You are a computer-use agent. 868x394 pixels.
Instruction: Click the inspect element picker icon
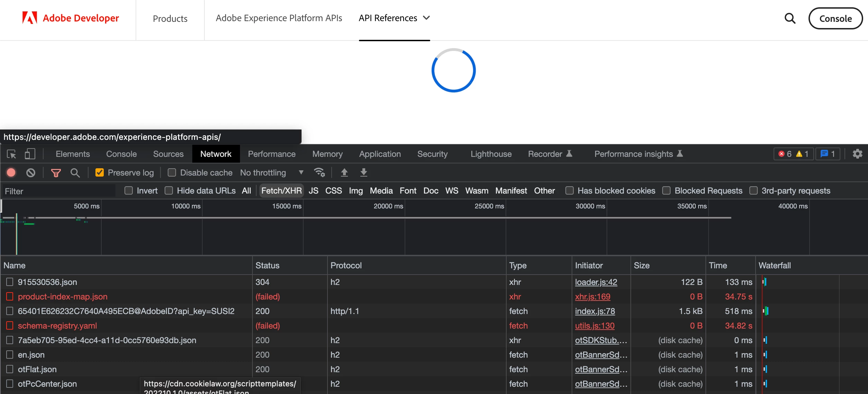pyautogui.click(x=11, y=154)
